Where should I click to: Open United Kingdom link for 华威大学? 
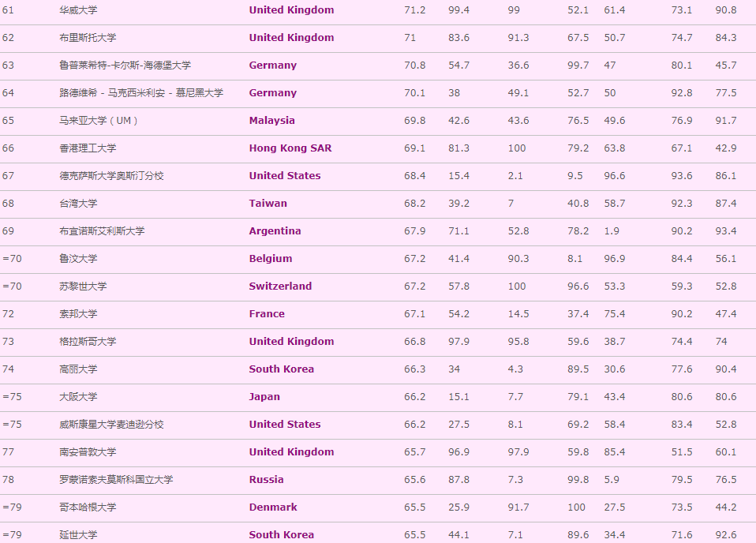[x=291, y=10]
